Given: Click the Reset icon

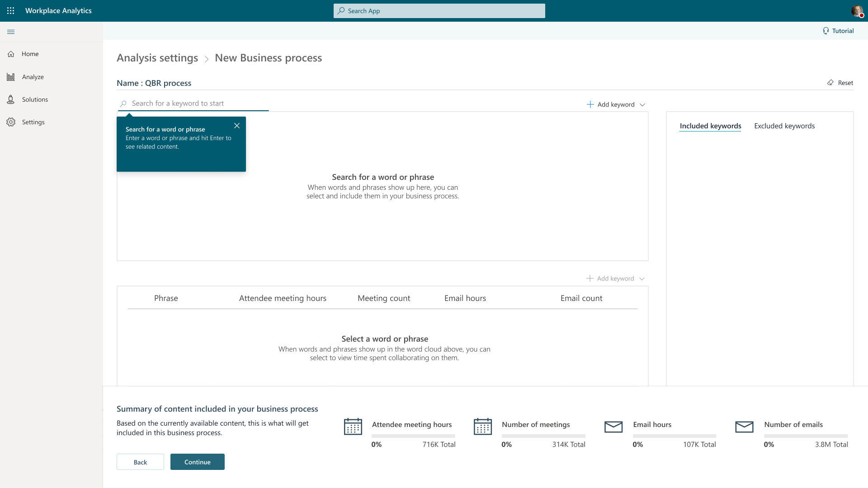Looking at the screenshot, I should point(831,83).
